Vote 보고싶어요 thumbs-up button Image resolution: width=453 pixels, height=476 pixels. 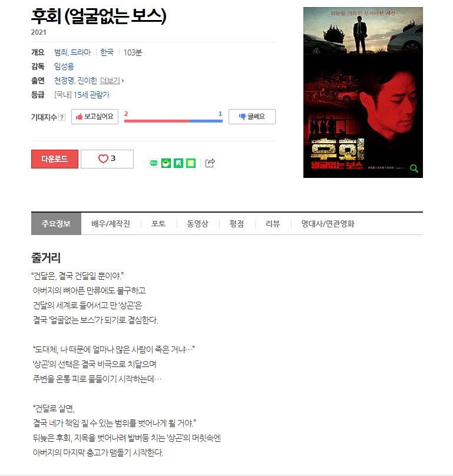(95, 117)
